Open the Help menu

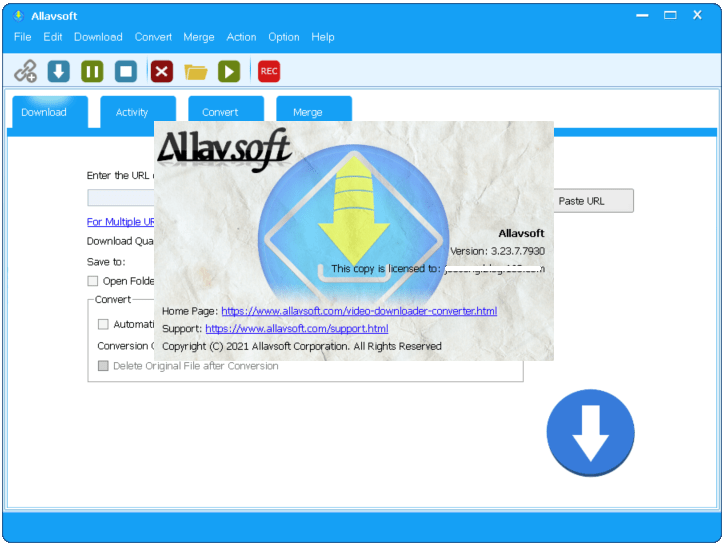coord(323,37)
